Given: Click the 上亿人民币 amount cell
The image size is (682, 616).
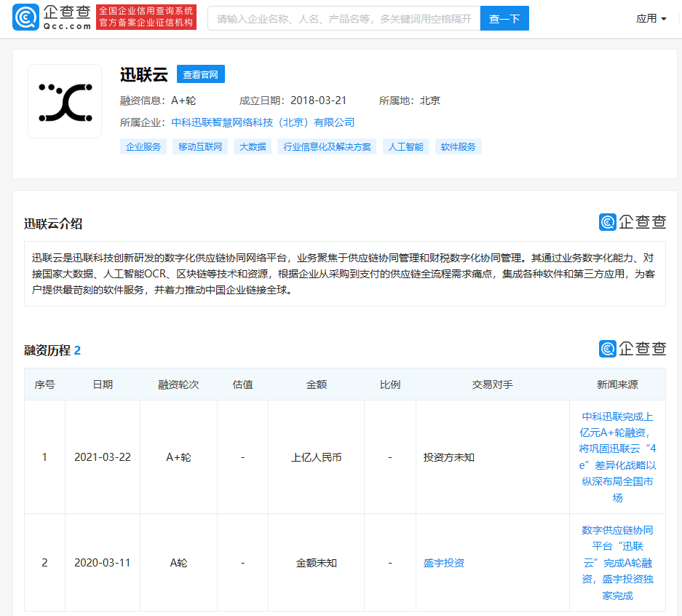Looking at the screenshot, I should click(x=316, y=457).
